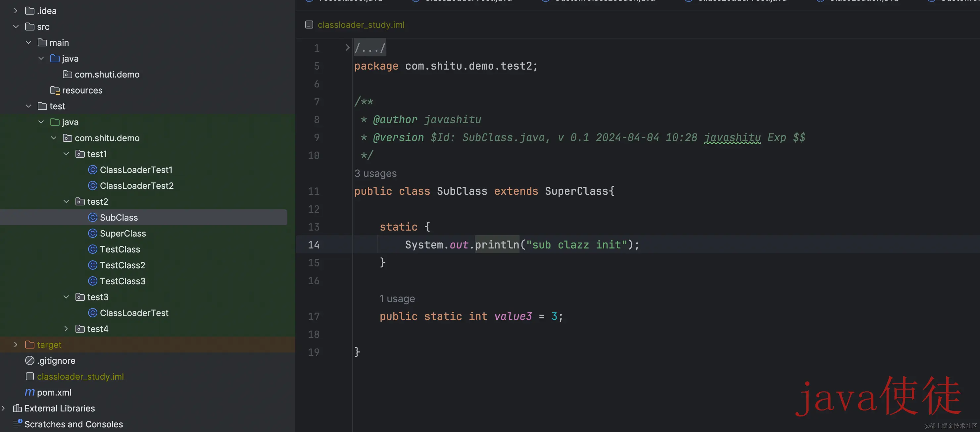
Task: Expand External Libraries node chevron
Action: (3, 408)
